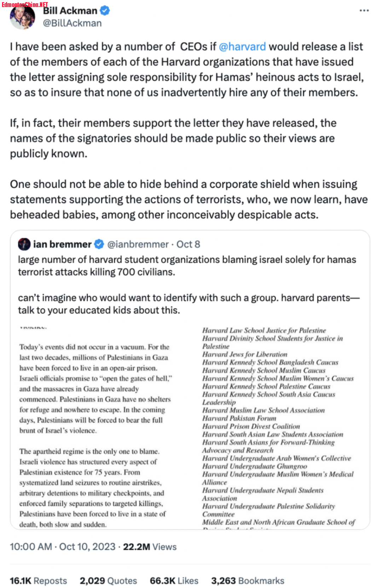Open the Oct 8 quoted tweet date
The image size is (382, 588).
pyautogui.click(x=188, y=244)
